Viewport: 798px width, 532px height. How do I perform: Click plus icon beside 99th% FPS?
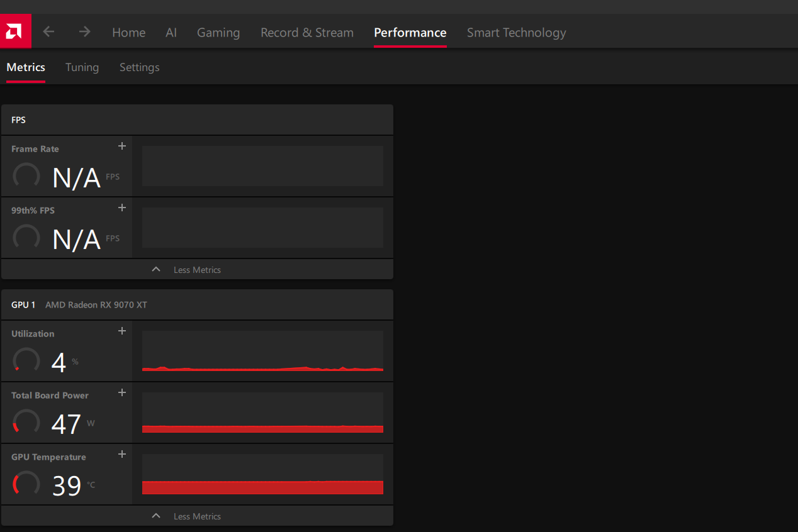coord(122,208)
